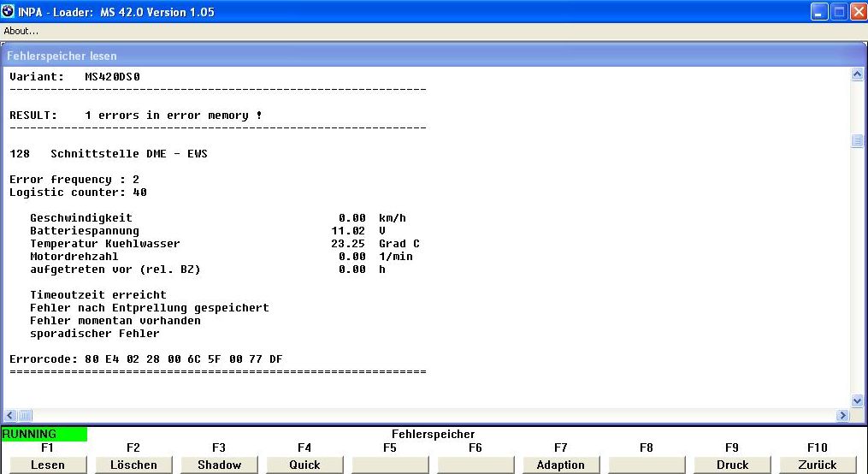868x474 pixels.
Task: Click the 'Timeoutzeit erreicht' line
Action: [98, 295]
